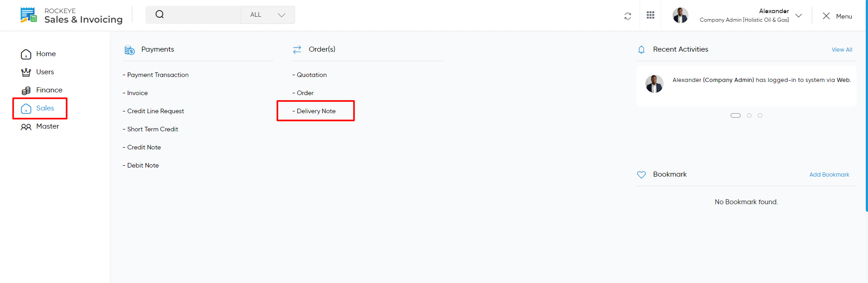
Task: Click the logged-in activity message text
Action: point(762,80)
